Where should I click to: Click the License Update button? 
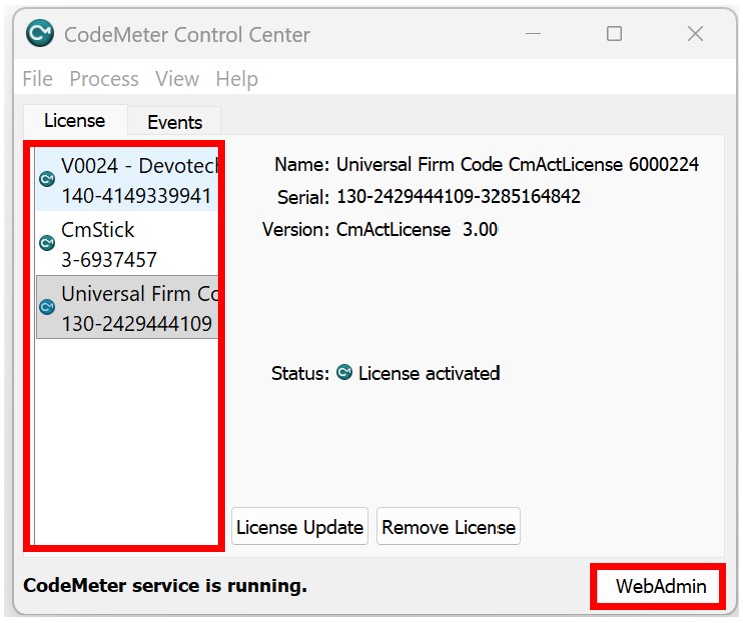pos(300,527)
